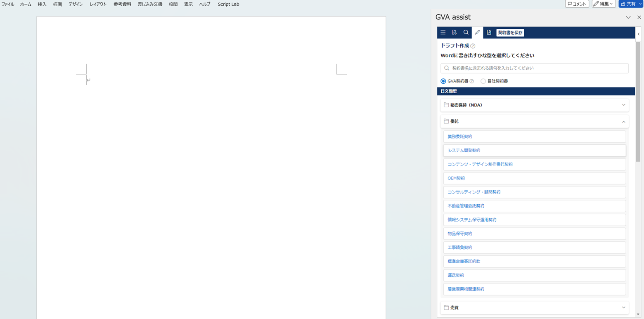Click folder icon of 委託 category
The width and height of the screenshot is (644, 319).
tap(446, 121)
